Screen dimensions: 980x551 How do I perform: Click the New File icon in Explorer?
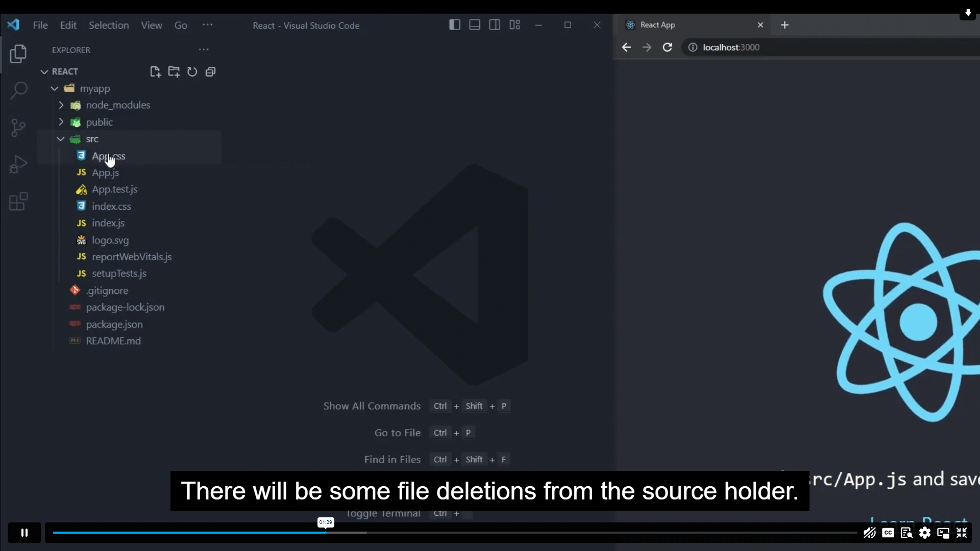tap(155, 71)
